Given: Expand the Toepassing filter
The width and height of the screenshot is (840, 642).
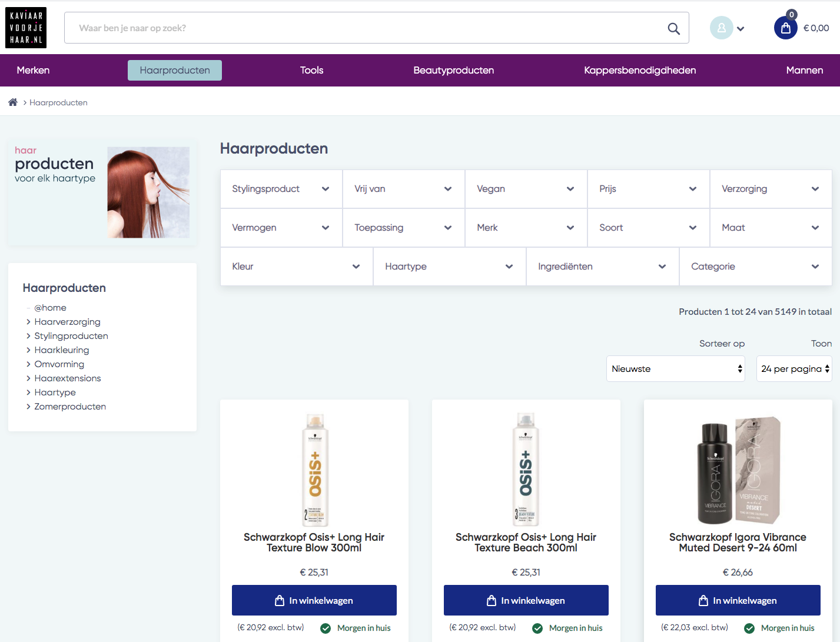Looking at the screenshot, I should coord(404,228).
